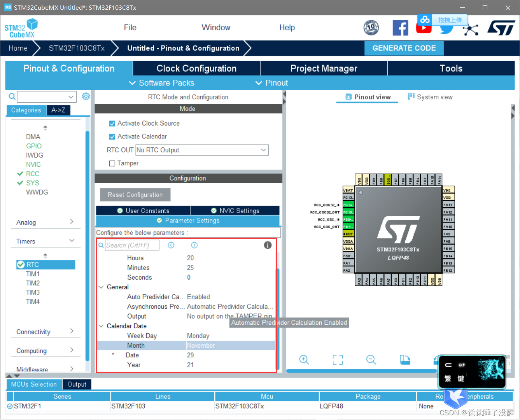Select GPIO in system core list
The height and width of the screenshot is (420, 520).
[34, 146]
